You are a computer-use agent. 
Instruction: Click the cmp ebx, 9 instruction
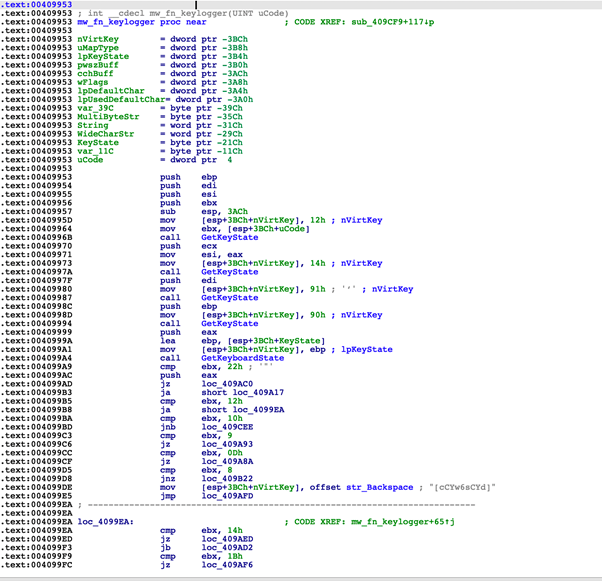point(196,435)
